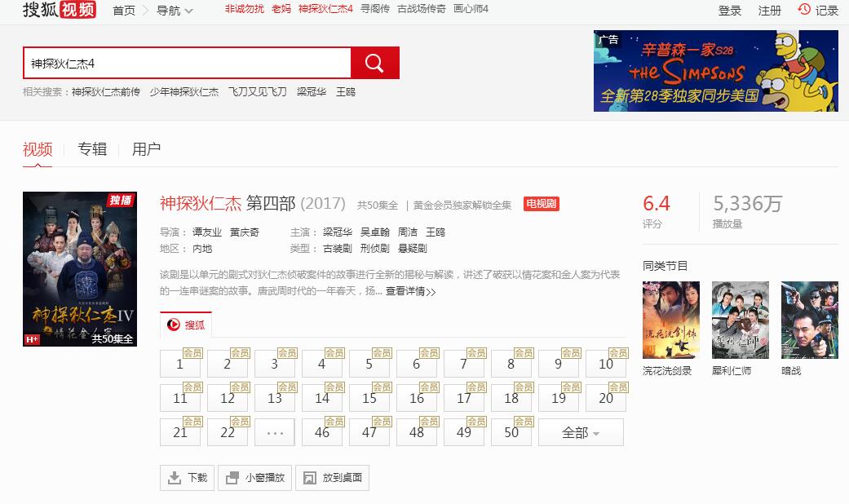Image resolution: width=849 pixels, height=504 pixels.
Task: Select episode 1 button
Action: click(x=181, y=364)
